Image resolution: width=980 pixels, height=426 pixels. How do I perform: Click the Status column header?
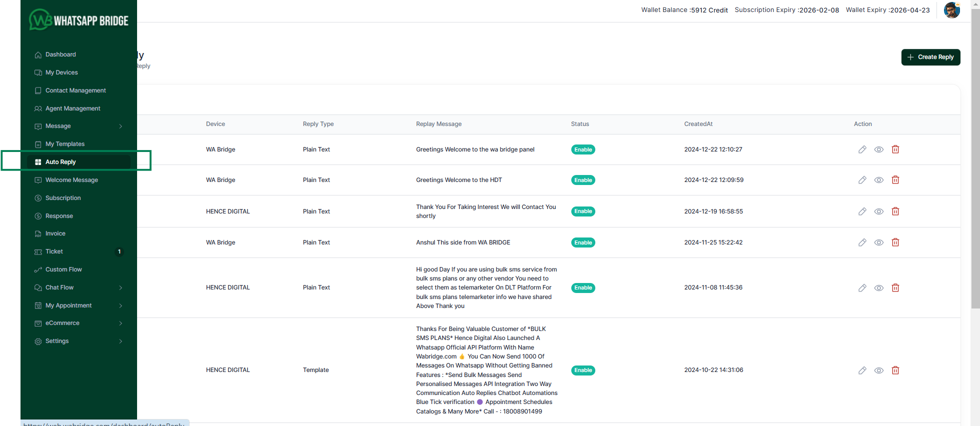click(x=580, y=124)
